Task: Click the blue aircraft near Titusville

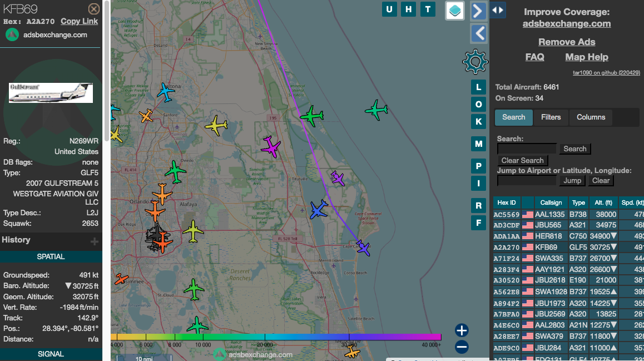Action: click(x=318, y=210)
